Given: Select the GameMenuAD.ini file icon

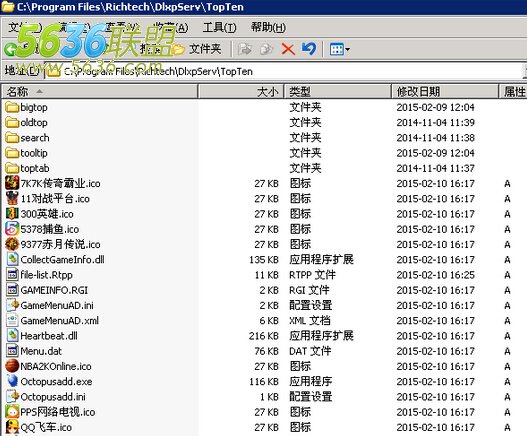Looking at the screenshot, I should pyautogui.click(x=12, y=305).
